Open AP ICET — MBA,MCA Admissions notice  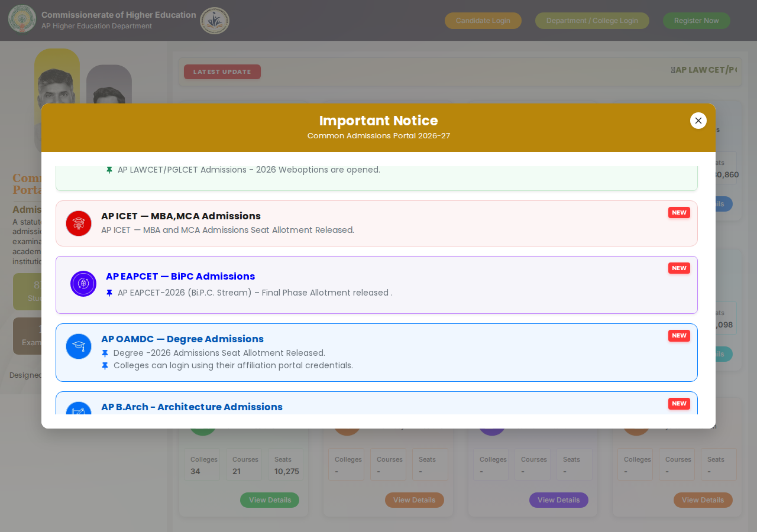(x=377, y=223)
